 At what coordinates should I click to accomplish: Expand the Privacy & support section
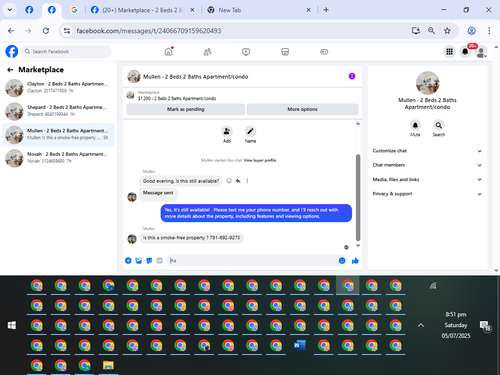coord(427,194)
